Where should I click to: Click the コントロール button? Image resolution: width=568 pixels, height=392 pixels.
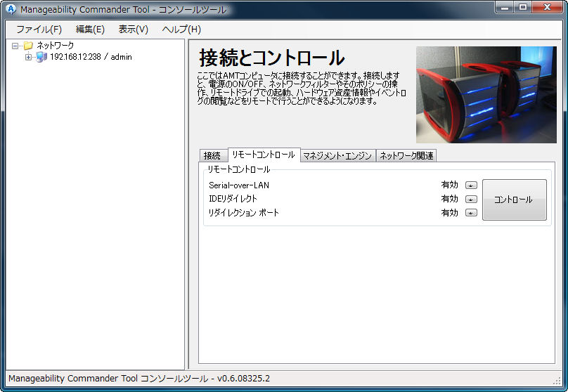point(515,200)
